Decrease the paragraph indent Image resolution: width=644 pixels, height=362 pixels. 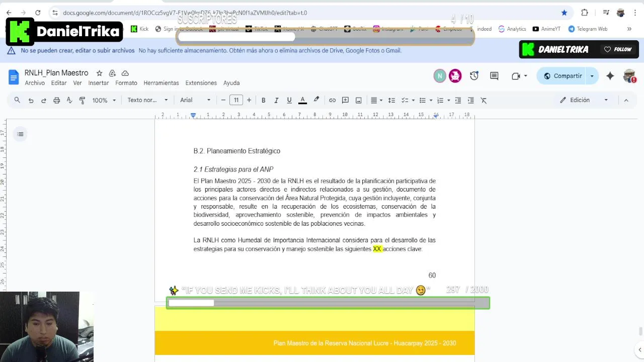coord(458,100)
